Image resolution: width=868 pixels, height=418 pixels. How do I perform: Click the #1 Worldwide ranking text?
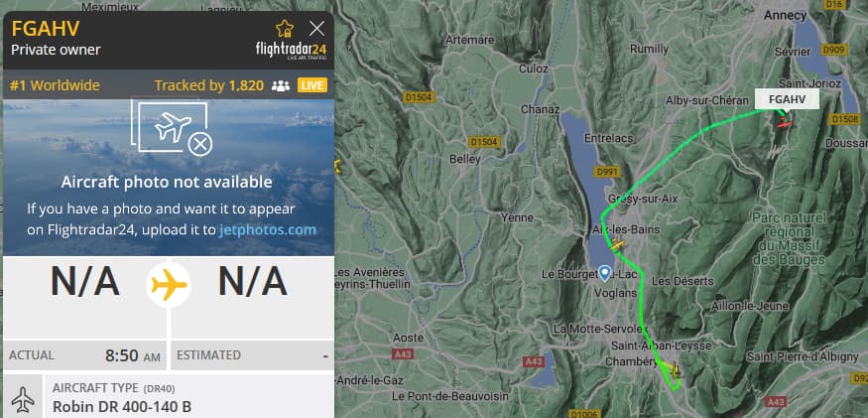tap(55, 85)
